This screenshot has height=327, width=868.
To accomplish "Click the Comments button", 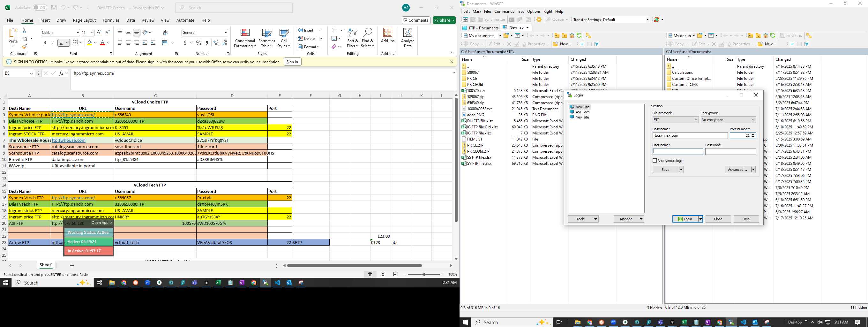I will click(x=416, y=20).
